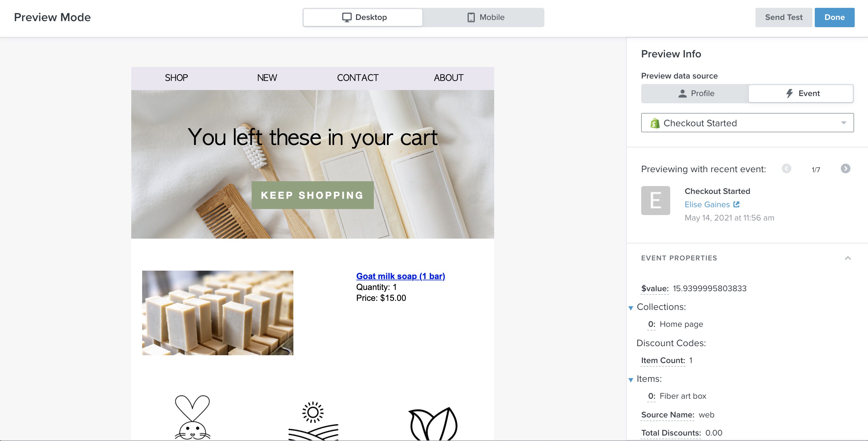Click the KEEP SHOPPING button
868x441 pixels.
[312, 195]
